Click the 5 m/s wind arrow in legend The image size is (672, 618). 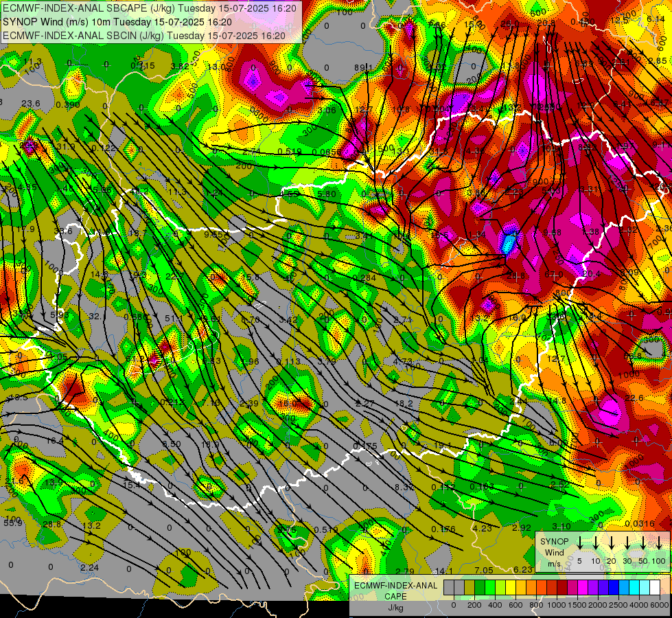click(x=579, y=542)
